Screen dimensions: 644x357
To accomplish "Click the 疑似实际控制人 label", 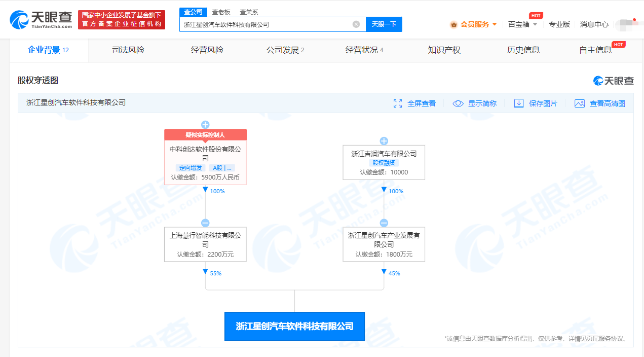I will point(205,135).
